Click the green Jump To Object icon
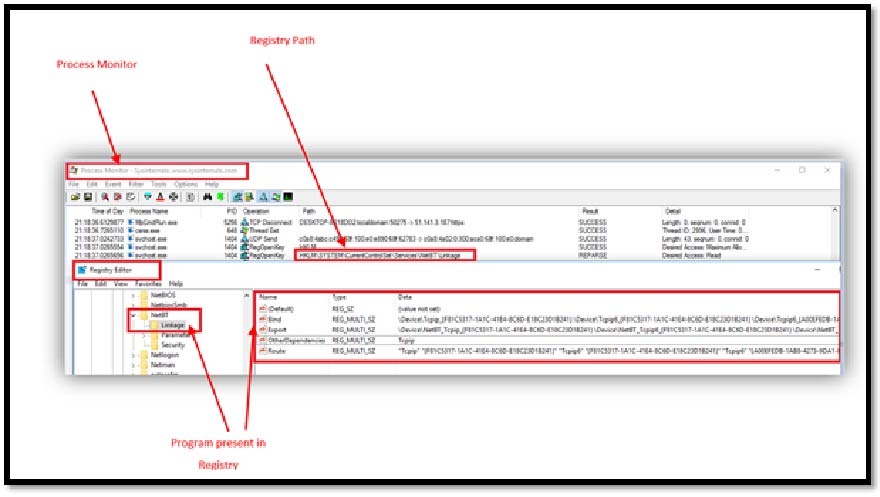 221,197
